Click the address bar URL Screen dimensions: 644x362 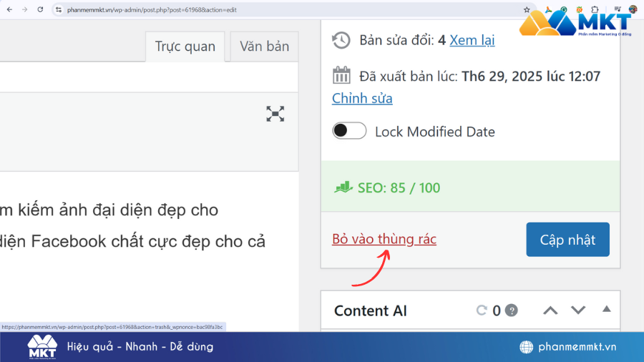(x=152, y=10)
